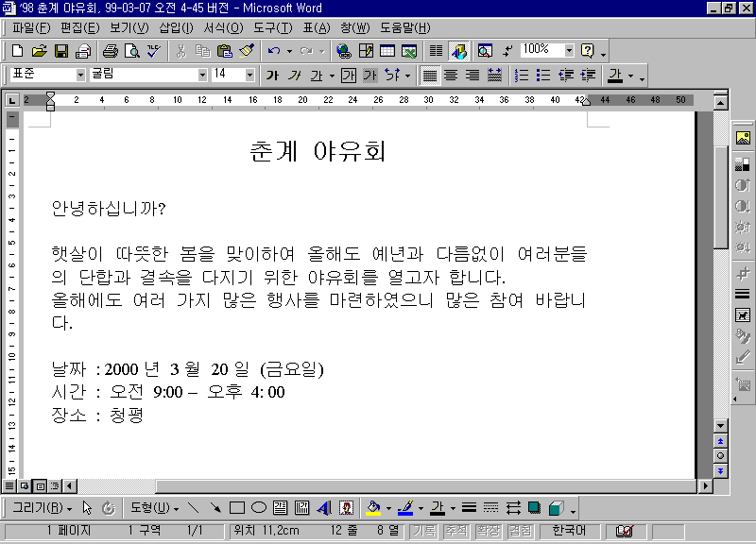Activate the Format Painter brush

coord(247,51)
